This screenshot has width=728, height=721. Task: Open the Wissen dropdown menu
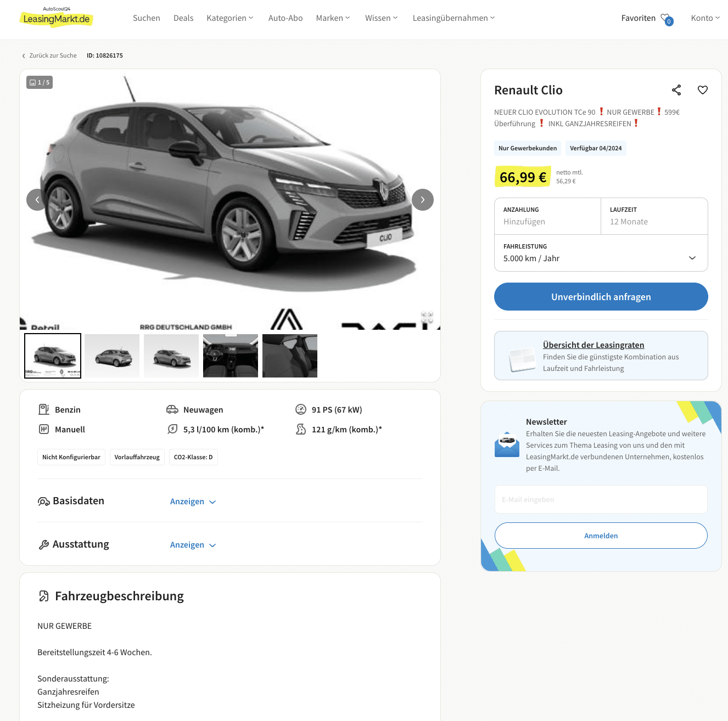pyautogui.click(x=382, y=18)
